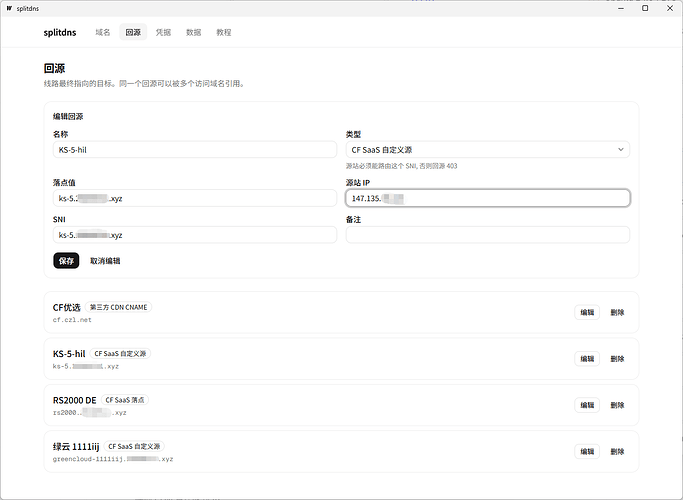Click the CF优选 card title

click(67, 307)
